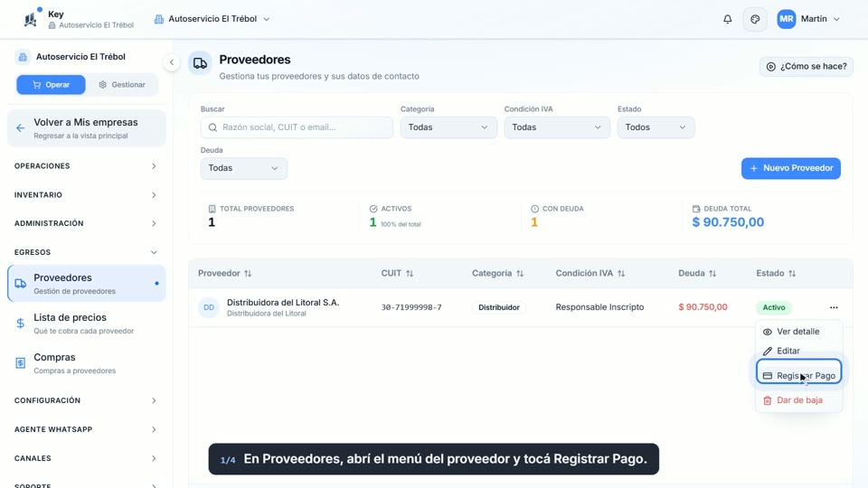Viewport: 868px width, 488px height.
Task: Expand the Agente WhatsApp section
Action: click(x=85, y=429)
